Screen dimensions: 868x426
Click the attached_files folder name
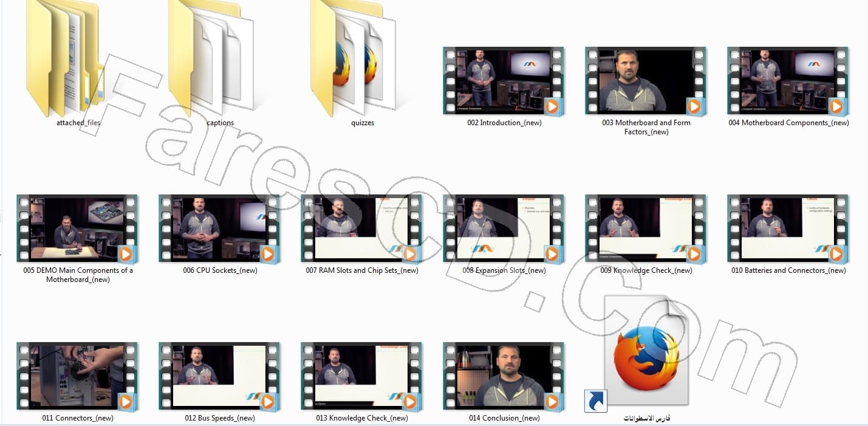point(78,123)
